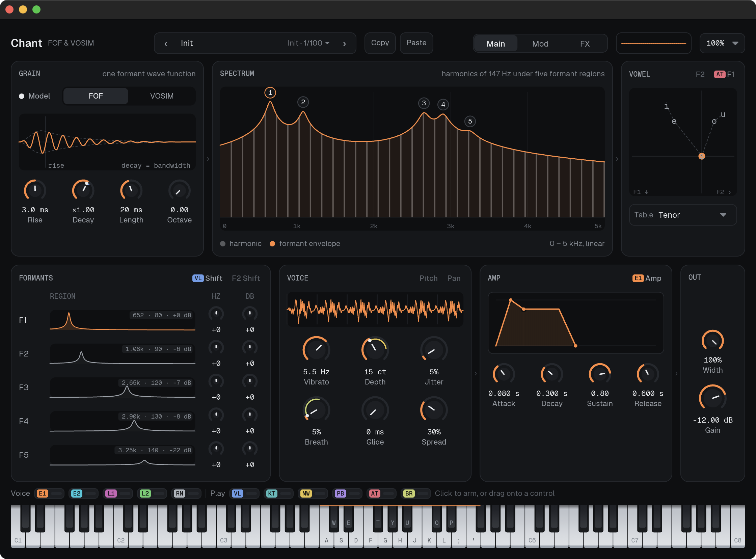Image resolution: width=756 pixels, height=559 pixels.
Task: Click F2 Shift in the Formants header
Action: (x=246, y=278)
